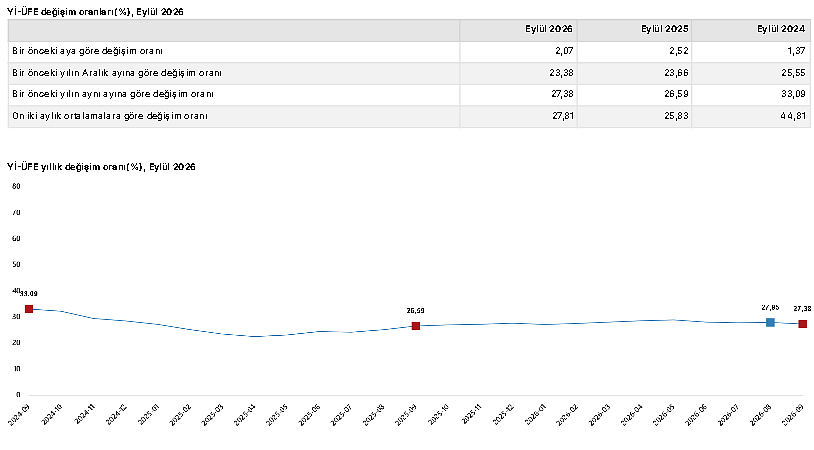Click the 23,66 table cell
The image size is (814, 450).
click(x=676, y=73)
